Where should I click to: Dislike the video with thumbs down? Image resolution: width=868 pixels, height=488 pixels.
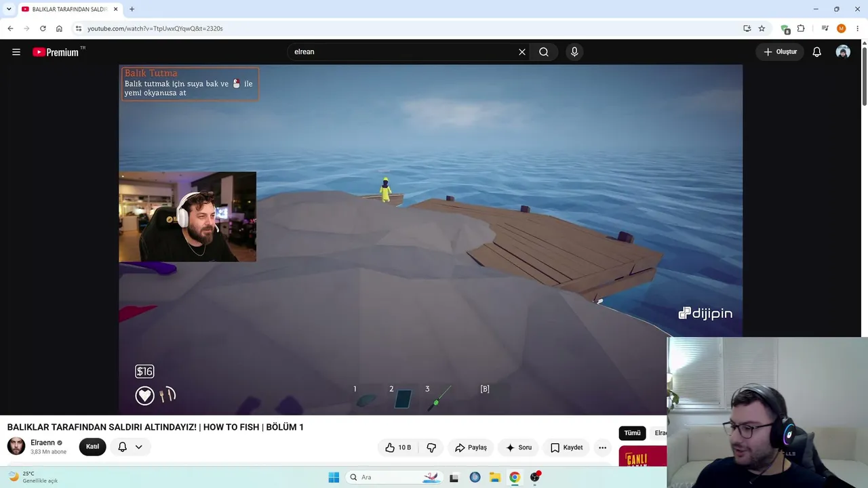tap(431, 447)
